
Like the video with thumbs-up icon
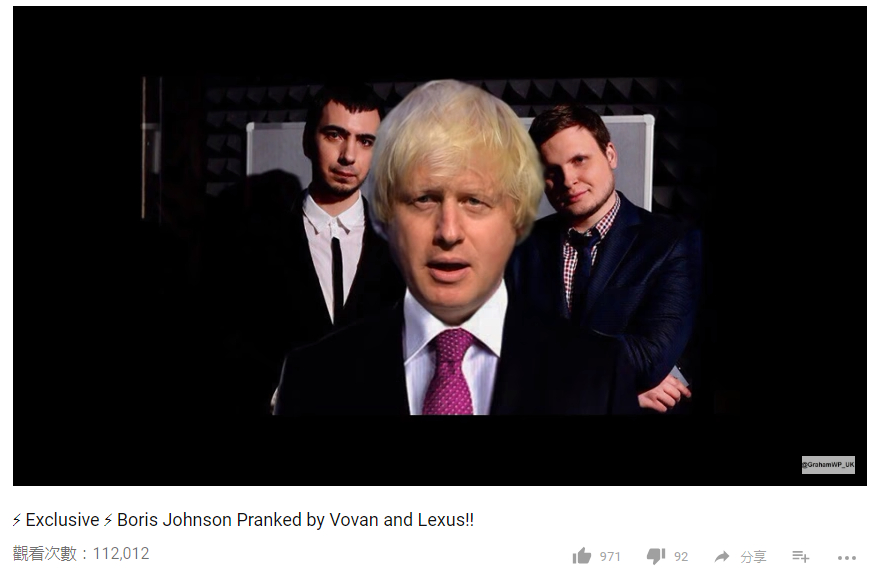pyautogui.click(x=582, y=556)
